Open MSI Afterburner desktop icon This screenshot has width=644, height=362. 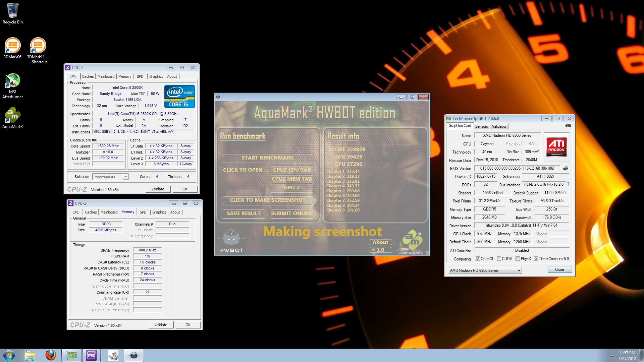[13, 86]
